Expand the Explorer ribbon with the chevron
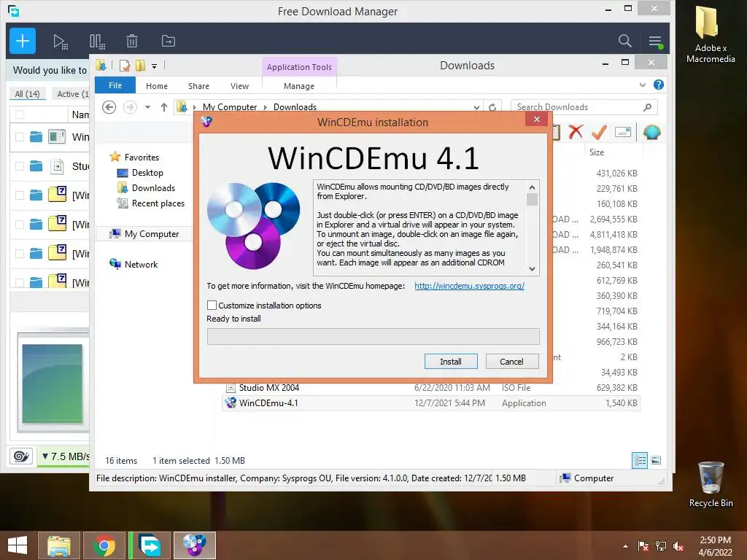Image resolution: width=747 pixels, height=560 pixels. pyautogui.click(x=642, y=85)
